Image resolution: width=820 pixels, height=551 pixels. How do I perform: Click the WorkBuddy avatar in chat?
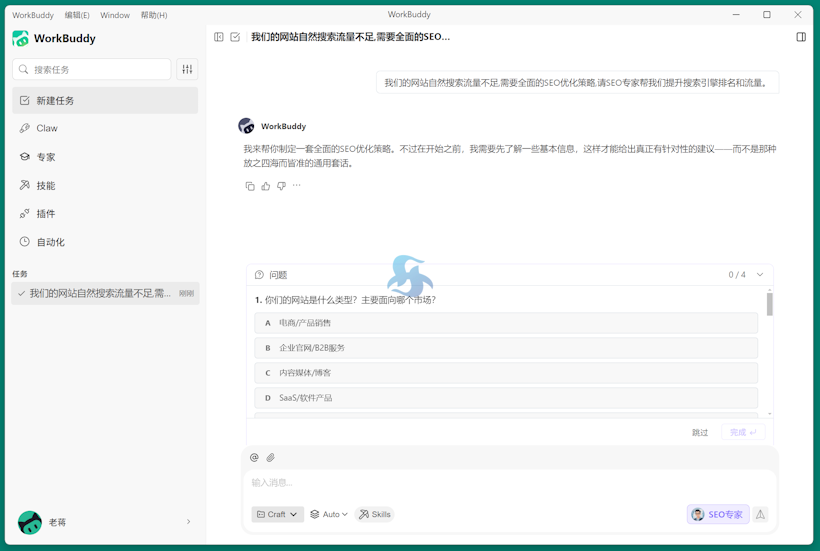tap(246, 126)
